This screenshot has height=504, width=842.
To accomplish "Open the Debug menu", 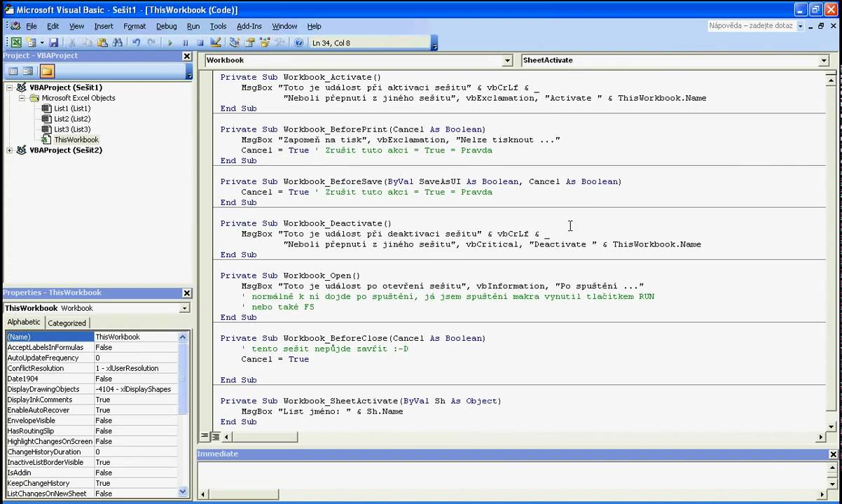I will (x=167, y=26).
